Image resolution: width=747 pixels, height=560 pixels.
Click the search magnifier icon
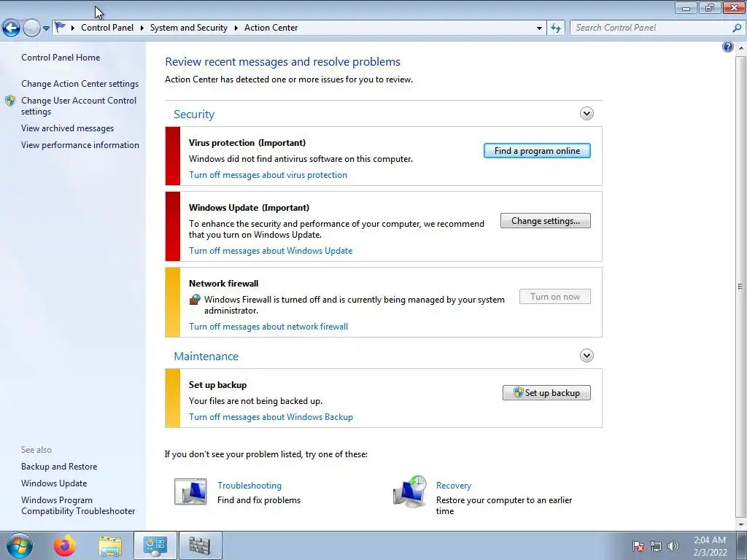pyautogui.click(x=737, y=28)
